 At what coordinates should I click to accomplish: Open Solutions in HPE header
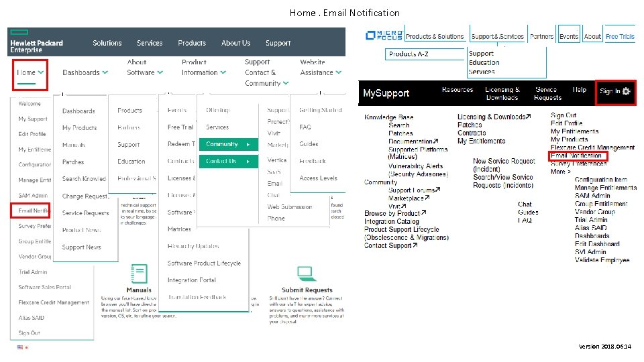point(107,43)
